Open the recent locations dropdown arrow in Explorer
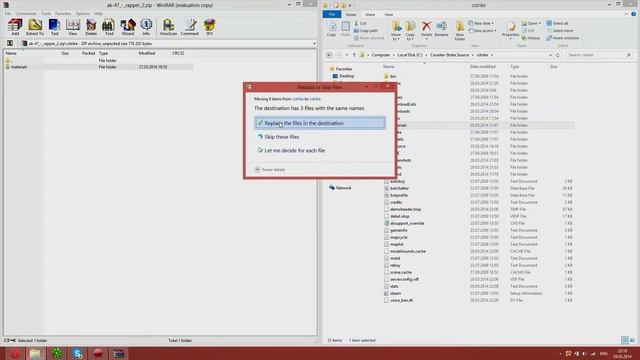The image size is (640, 360). point(347,55)
